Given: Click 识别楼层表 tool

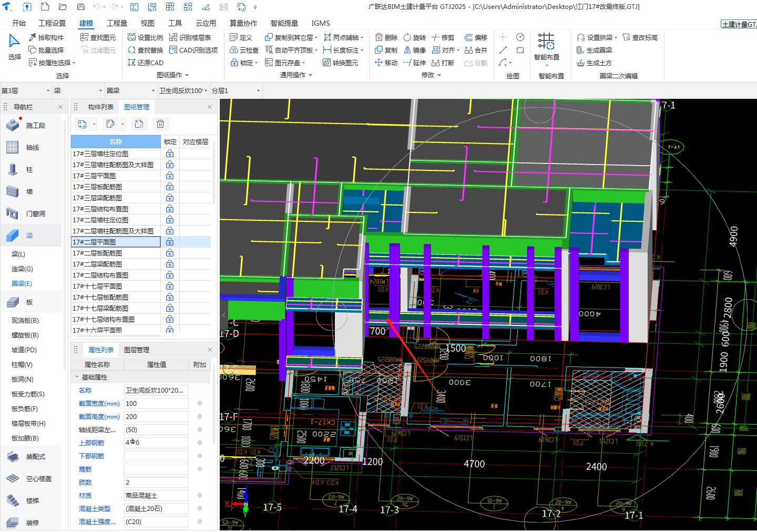Looking at the screenshot, I should click(190, 37).
